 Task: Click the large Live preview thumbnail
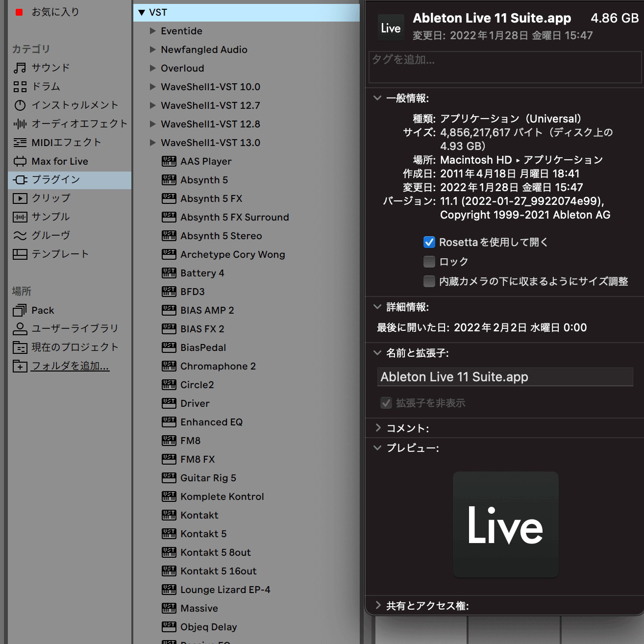[x=505, y=525]
